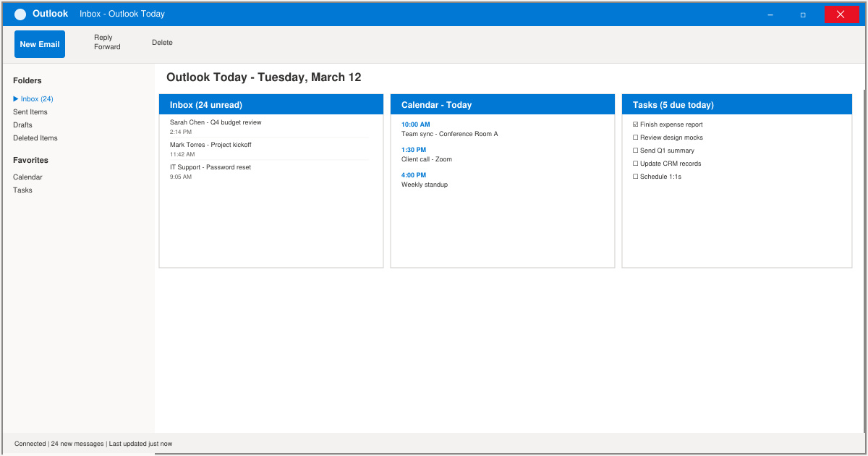The image size is (868, 456).
Task: Click the 11:42 AM email timestamp
Action: [x=182, y=154]
